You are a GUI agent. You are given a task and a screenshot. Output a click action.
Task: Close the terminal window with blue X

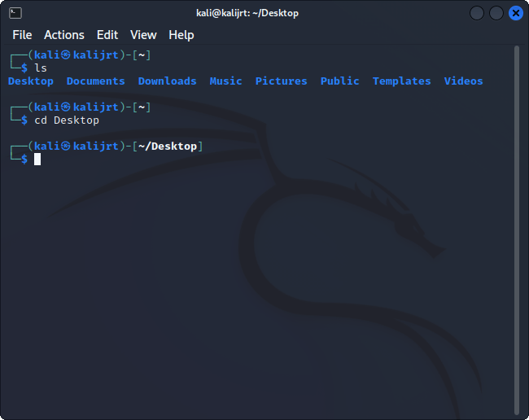tap(516, 13)
